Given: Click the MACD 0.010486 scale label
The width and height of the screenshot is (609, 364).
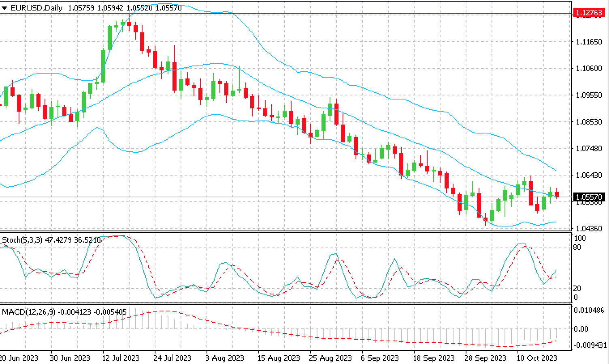Looking at the screenshot, I should (x=589, y=310).
